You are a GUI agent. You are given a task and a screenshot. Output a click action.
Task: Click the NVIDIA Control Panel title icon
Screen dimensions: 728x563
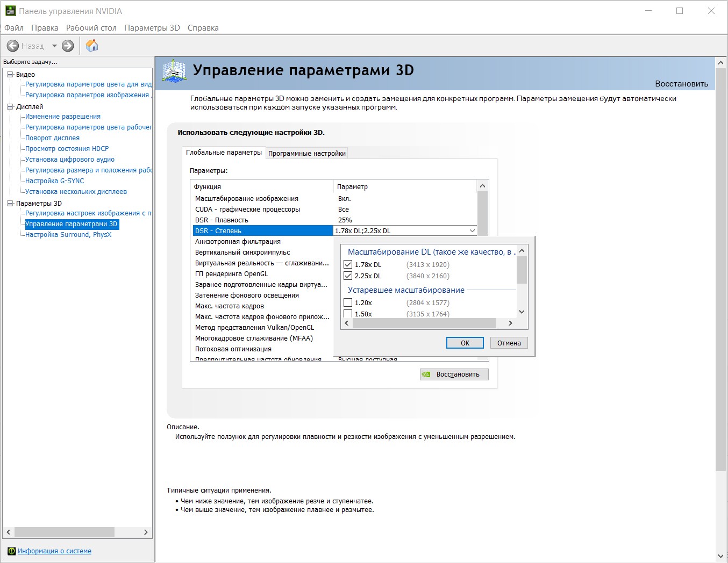coord(10,11)
